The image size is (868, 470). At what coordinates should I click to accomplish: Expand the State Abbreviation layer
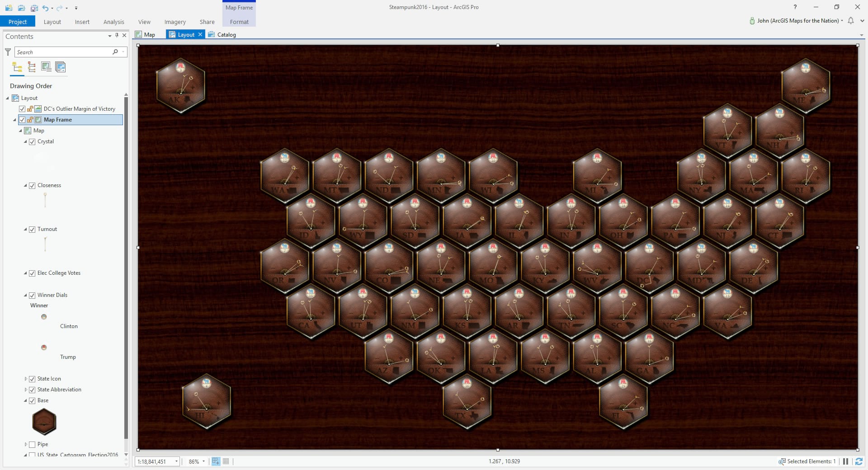(26, 390)
